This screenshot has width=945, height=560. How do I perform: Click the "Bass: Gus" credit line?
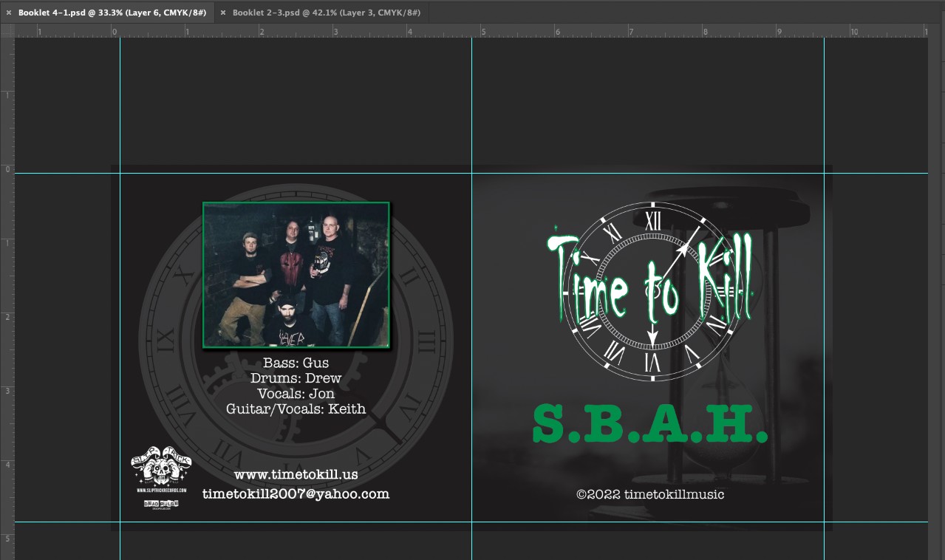(296, 363)
